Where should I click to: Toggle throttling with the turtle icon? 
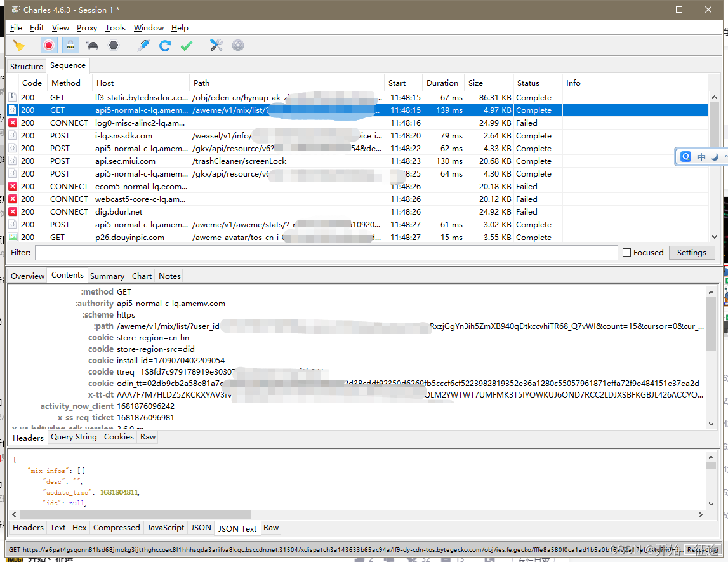tap(93, 45)
